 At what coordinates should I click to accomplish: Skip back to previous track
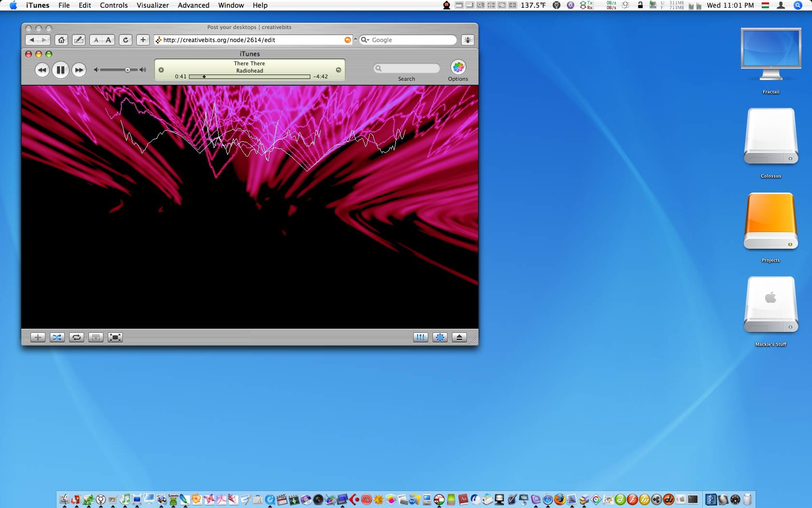[x=42, y=70]
